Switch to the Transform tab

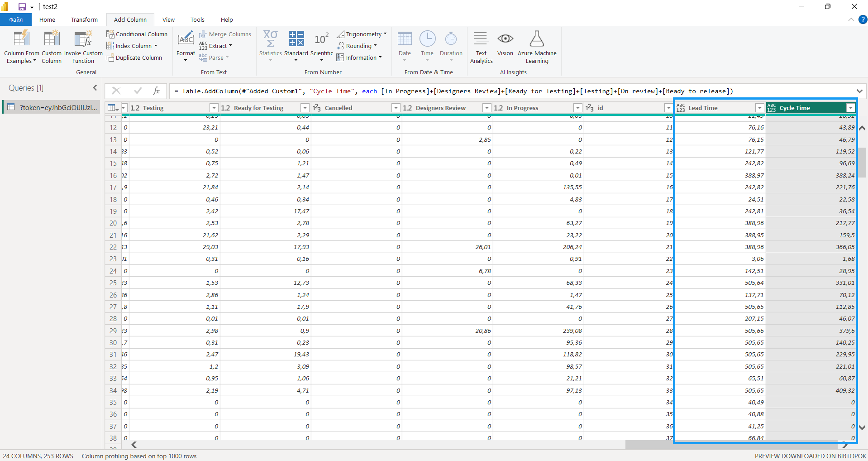tap(84, 19)
